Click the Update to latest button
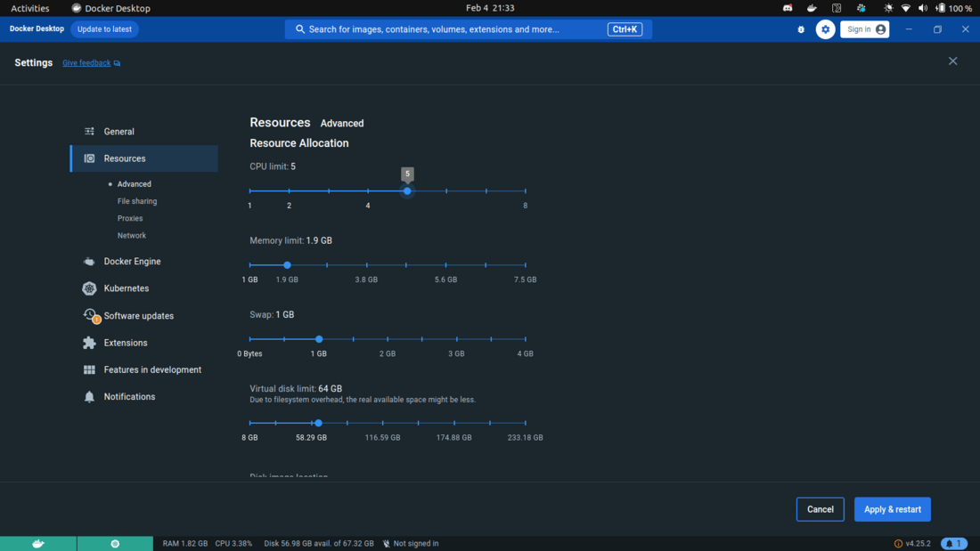Screen dimensions: 980x551 (x=104, y=28)
